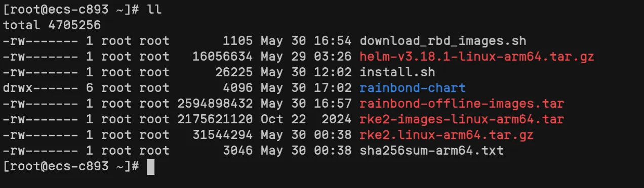Click the rke2.linux-arm64.tar.gz filename
Screen dimensions: 644x188
[446, 135]
